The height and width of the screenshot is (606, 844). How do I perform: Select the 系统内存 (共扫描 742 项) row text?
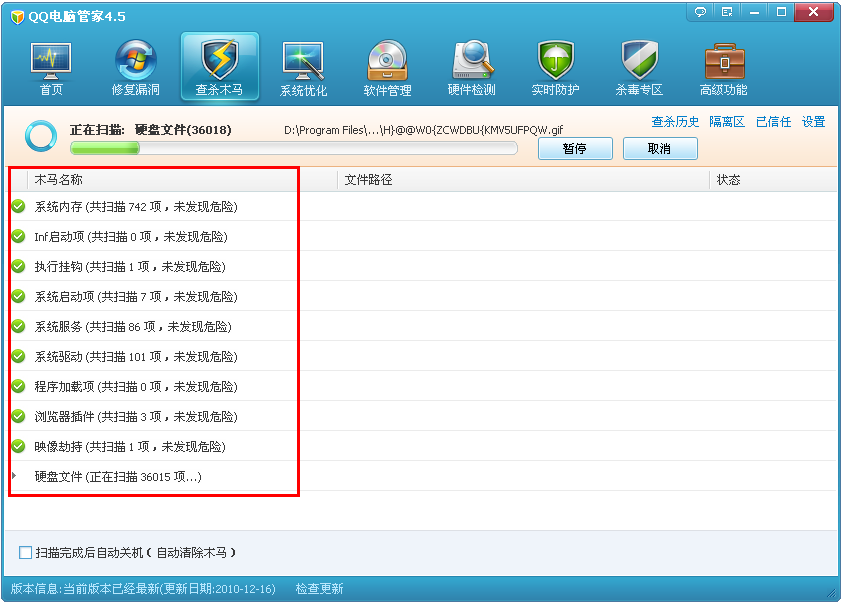coord(136,207)
